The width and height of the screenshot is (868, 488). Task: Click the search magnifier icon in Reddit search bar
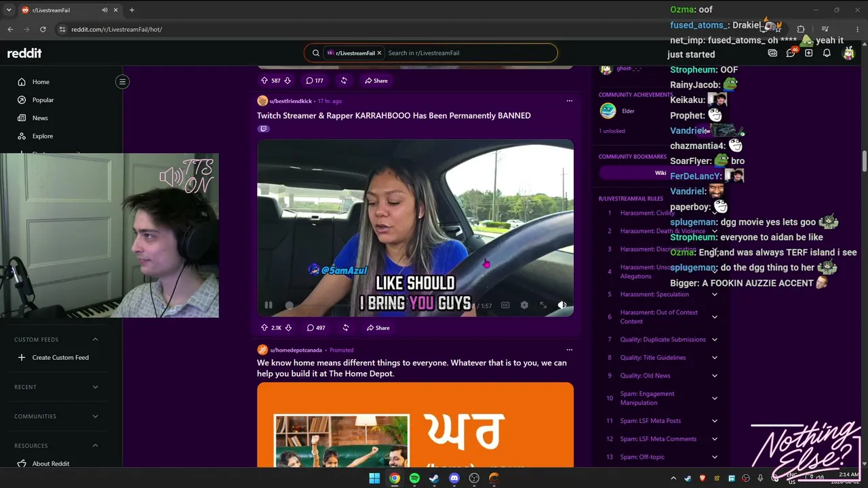[316, 53]
